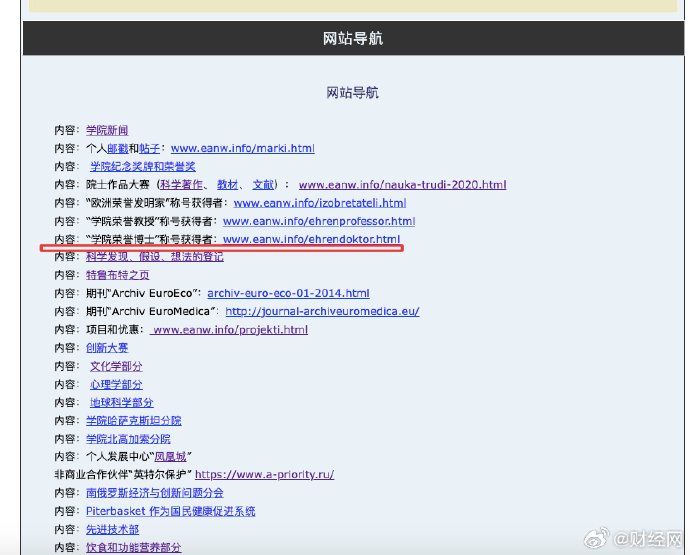This screenshot has width=690, height=555.
Task: Open the 帖子 link
Action: pyautogui.click(x=150, y=148)
